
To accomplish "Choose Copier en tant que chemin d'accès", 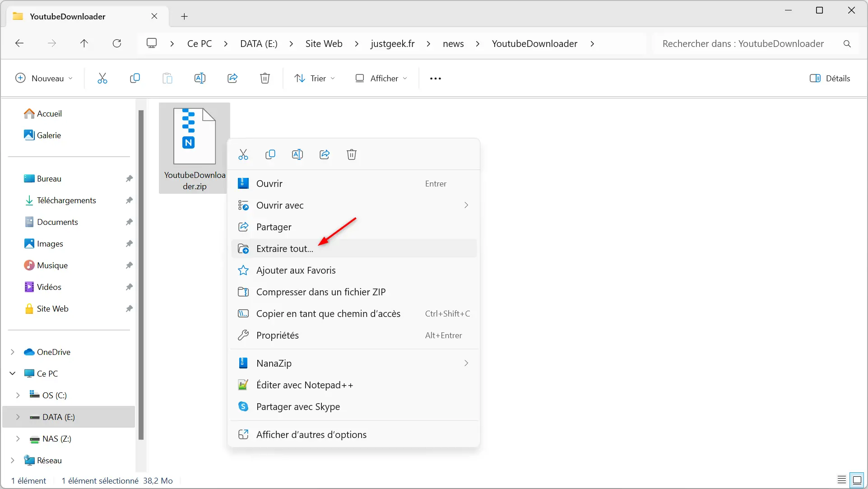I will click(354, 314).
